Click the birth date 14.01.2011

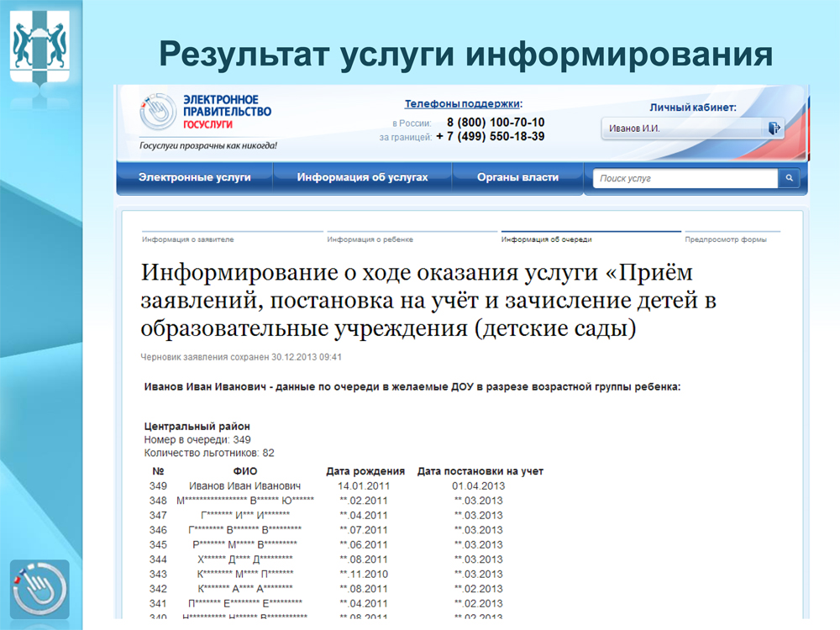tap(364, 486)
